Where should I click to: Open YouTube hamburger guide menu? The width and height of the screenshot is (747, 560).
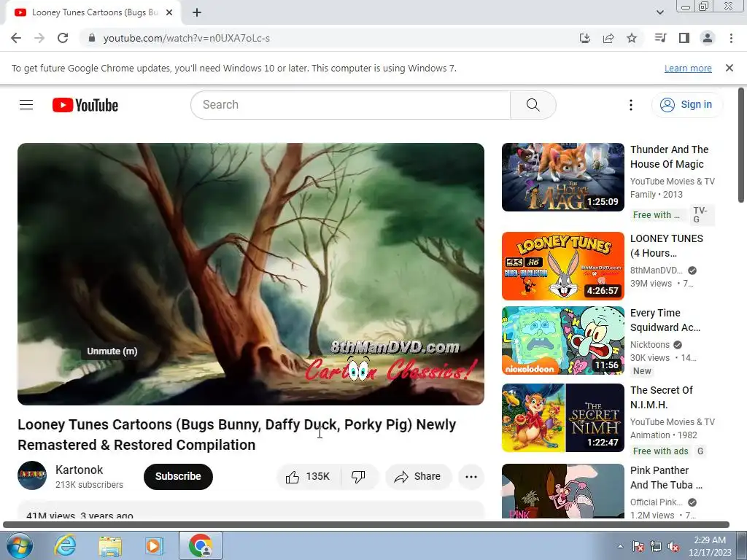tap(26, 105)
